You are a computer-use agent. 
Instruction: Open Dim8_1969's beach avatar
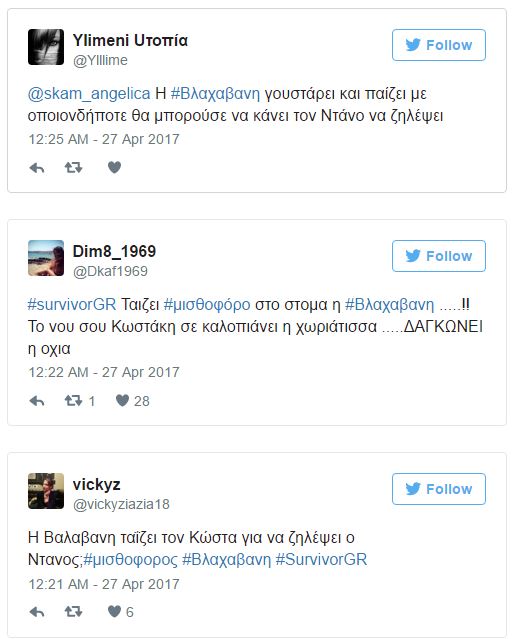point(46,258)
